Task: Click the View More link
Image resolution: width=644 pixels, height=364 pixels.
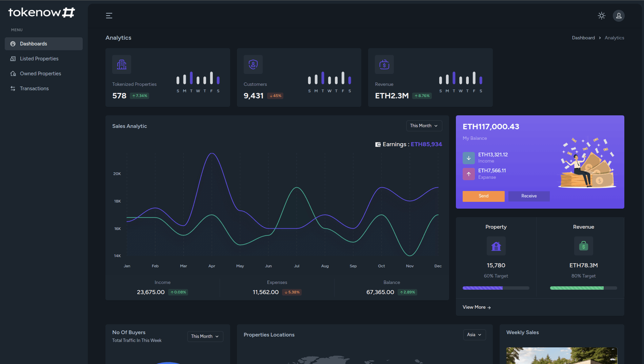Action: tap(476, 307)
